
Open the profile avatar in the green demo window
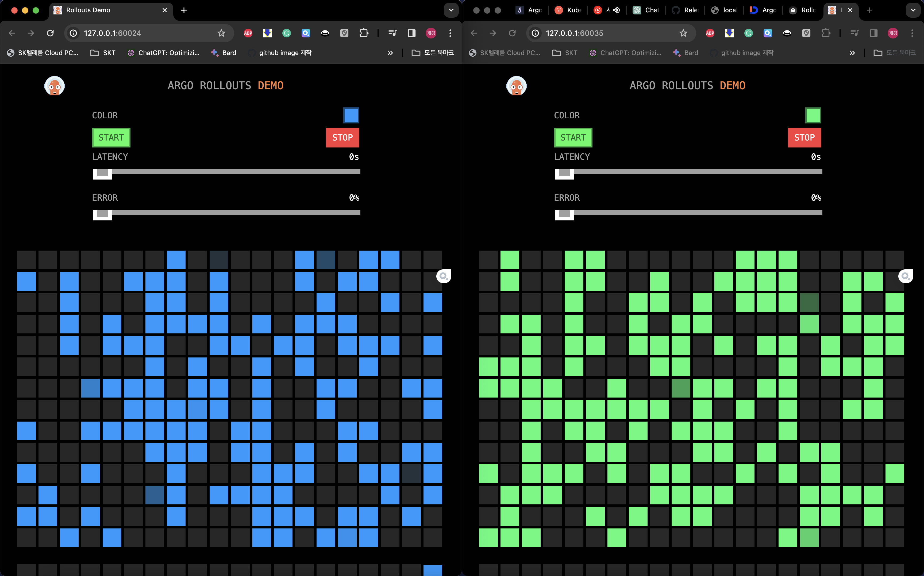tap(893, 33)
